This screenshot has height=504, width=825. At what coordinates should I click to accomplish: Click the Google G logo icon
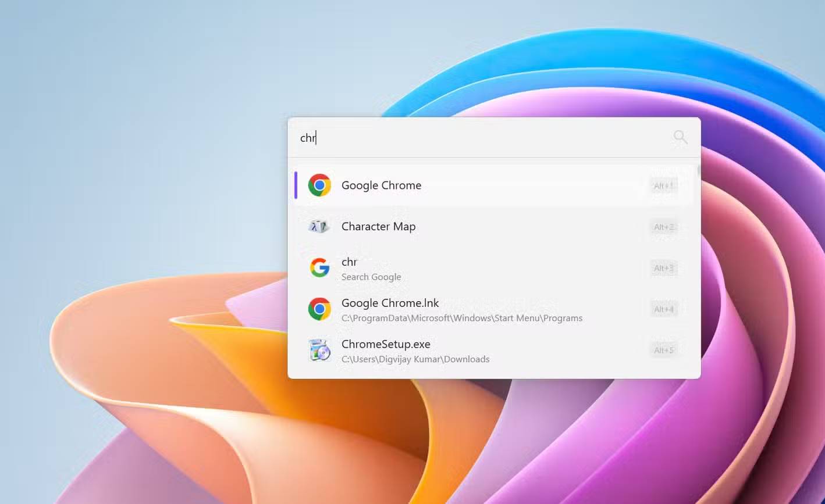click(x=319, y=268)
